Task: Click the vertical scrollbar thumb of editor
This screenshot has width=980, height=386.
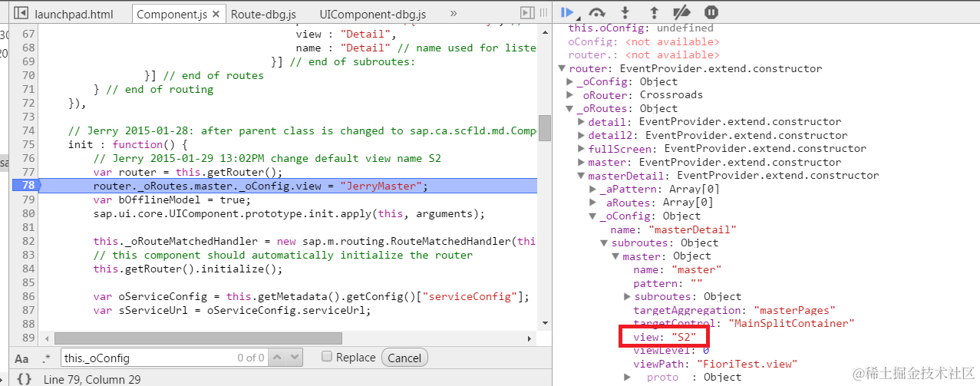Action: coord(545,128)
